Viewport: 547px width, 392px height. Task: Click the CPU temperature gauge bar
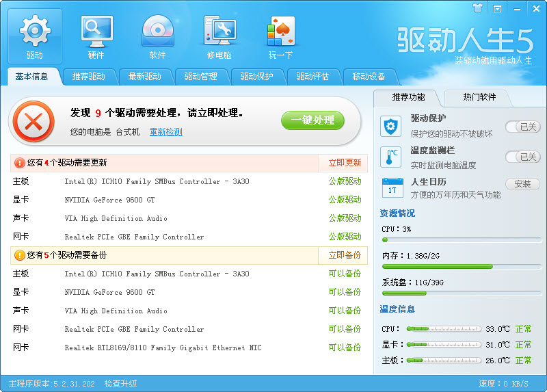pos(444,329)
